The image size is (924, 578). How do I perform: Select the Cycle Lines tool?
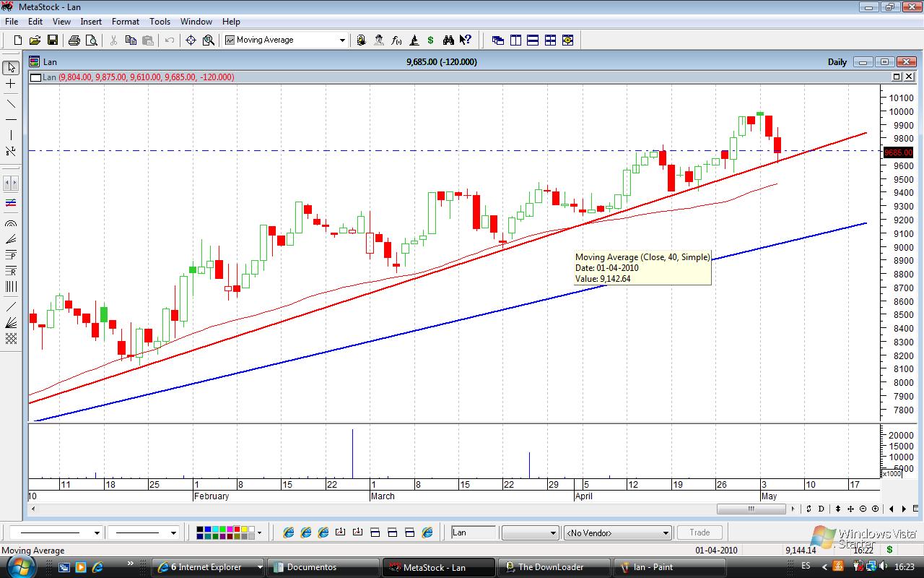point(11,287)
